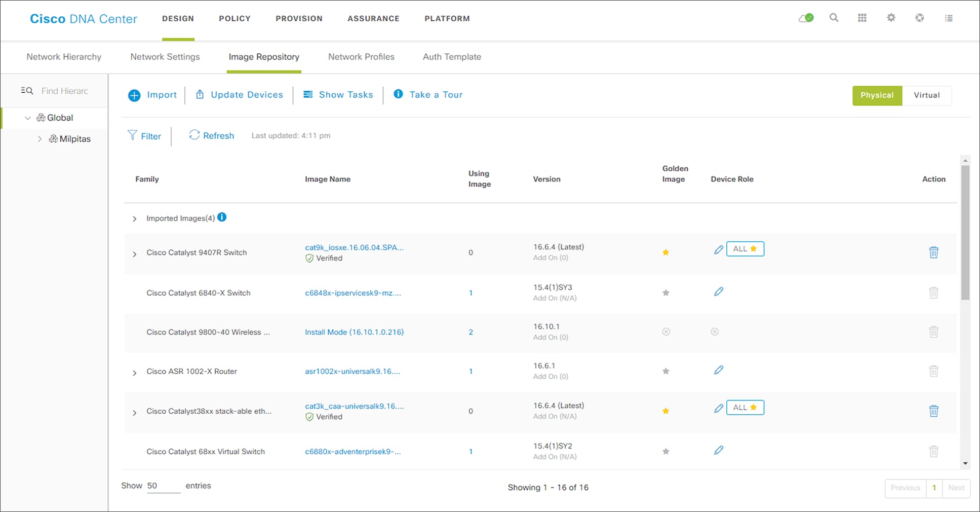The width and height of the screenshot is (980, 512).
Task: Edit device role pencil for Catalyst 68xx Virtual Switch
Action: pos(719,450)
